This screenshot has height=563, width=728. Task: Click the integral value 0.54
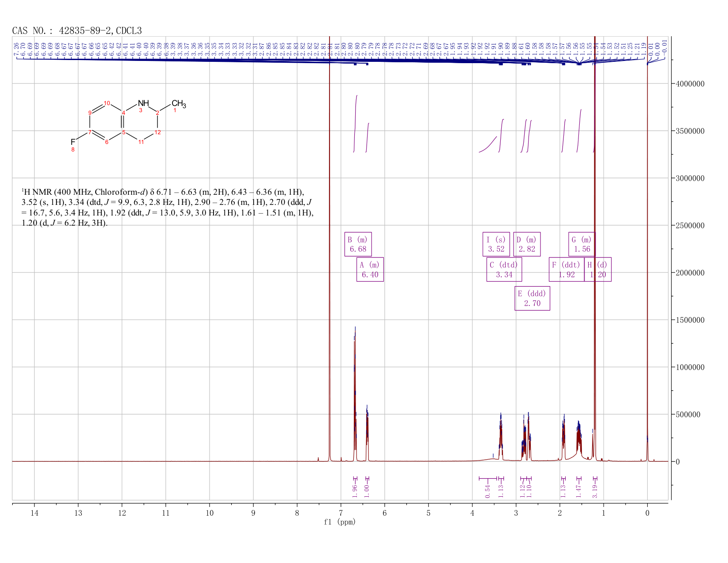[488, 491]
